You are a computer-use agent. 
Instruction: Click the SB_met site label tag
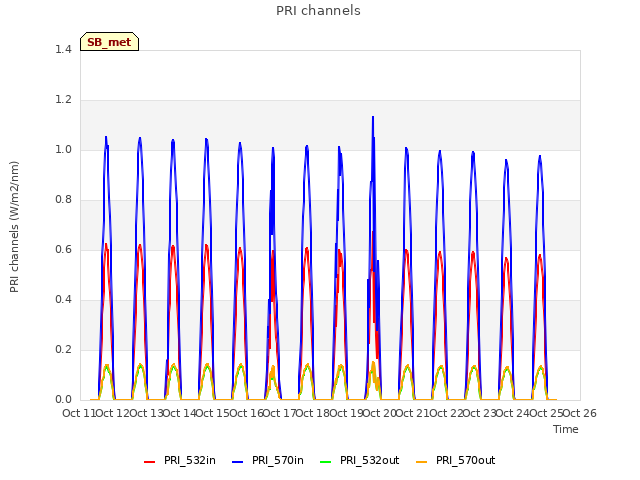[x=109, y=42]
